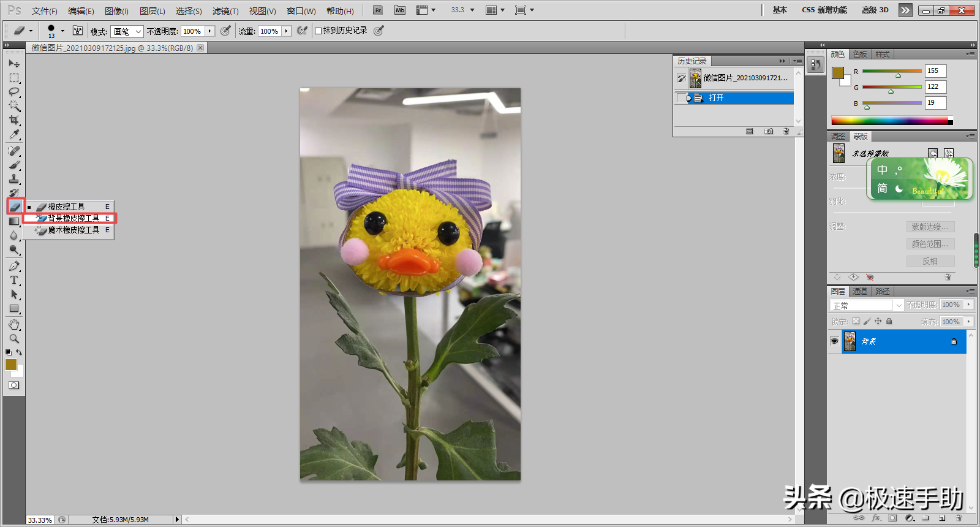
Task: Set history brush source for snapshot
Action: click(x=681, y=78)
